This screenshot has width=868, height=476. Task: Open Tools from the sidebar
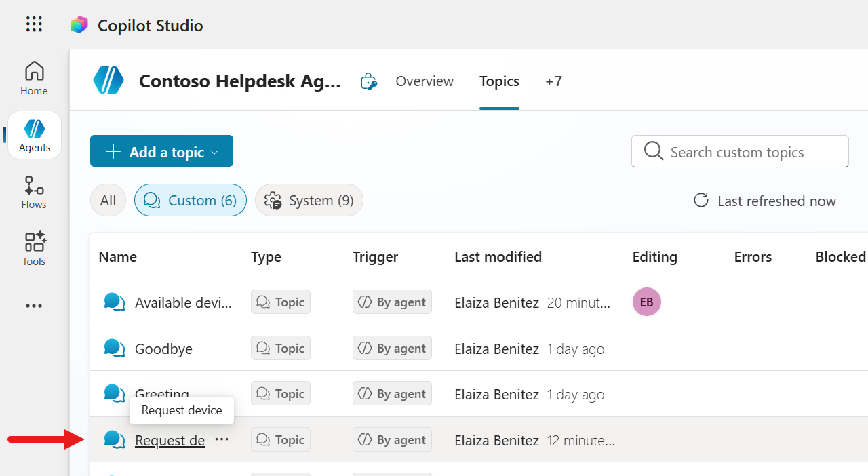[34, 248]
